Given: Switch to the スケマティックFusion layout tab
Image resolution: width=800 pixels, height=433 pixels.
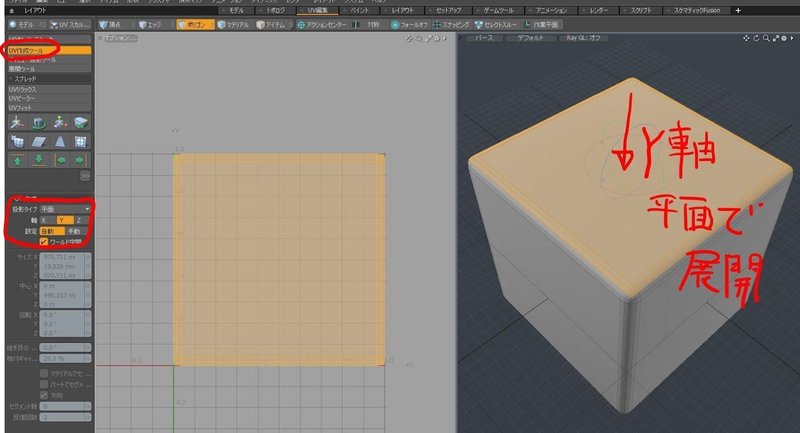Looking at the screenshot, I should pos(695,10).
